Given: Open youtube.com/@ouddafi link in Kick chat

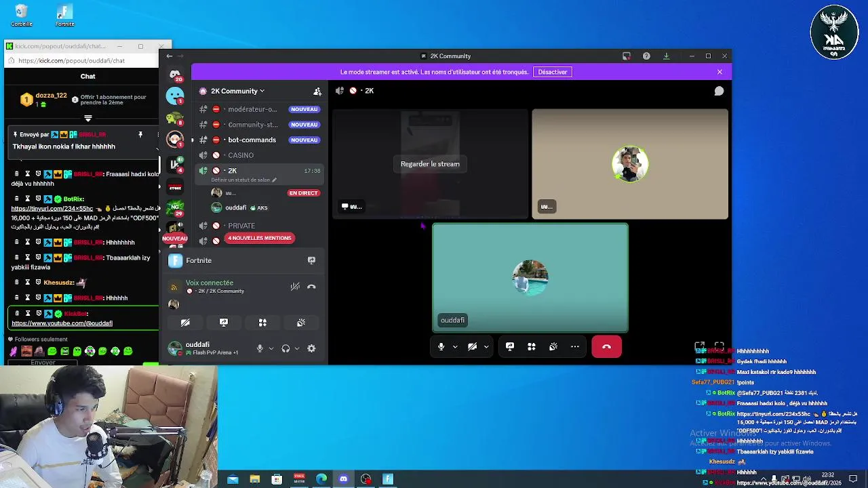Looking at the screenshot, I should coord(62,323).
